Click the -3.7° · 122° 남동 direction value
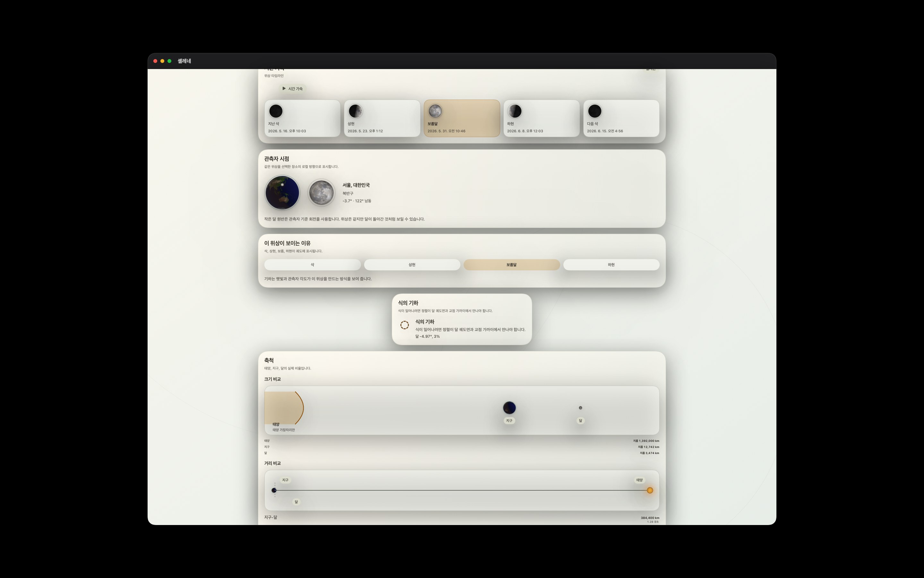Screen dimensions: 924x578 pos(357,201)
